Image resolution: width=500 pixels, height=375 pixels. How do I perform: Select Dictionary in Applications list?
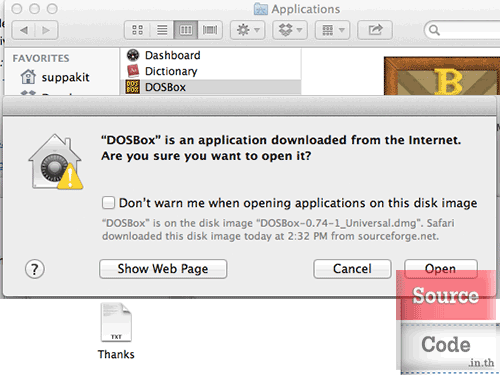(211, 71)
